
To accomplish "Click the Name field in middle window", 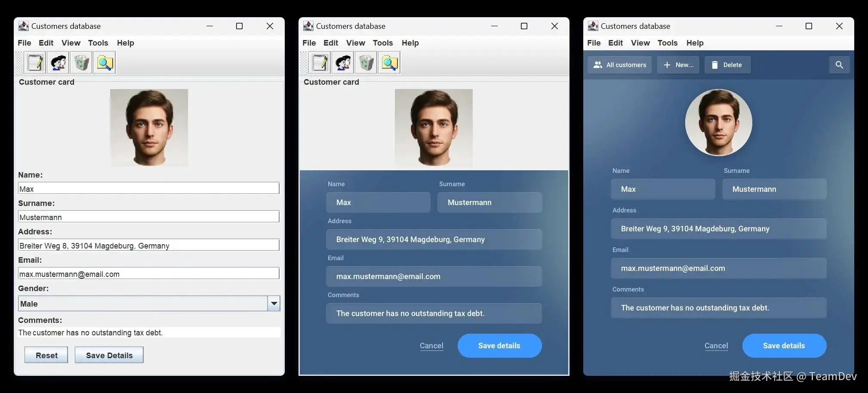I will click(378, 203).
